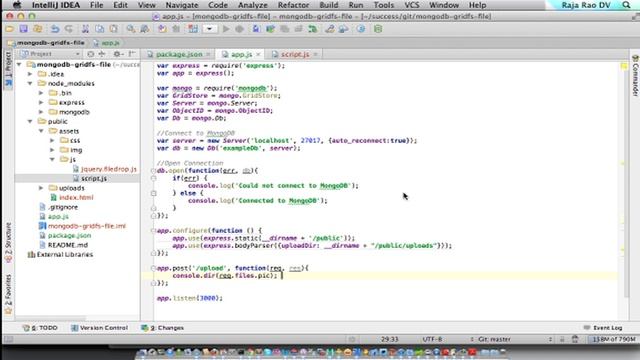Image resolution: width=640 pixels, height=360 pixels.
Task: Collapse the app.configure fold marker in gutter
Action: (x=153, y=231)
